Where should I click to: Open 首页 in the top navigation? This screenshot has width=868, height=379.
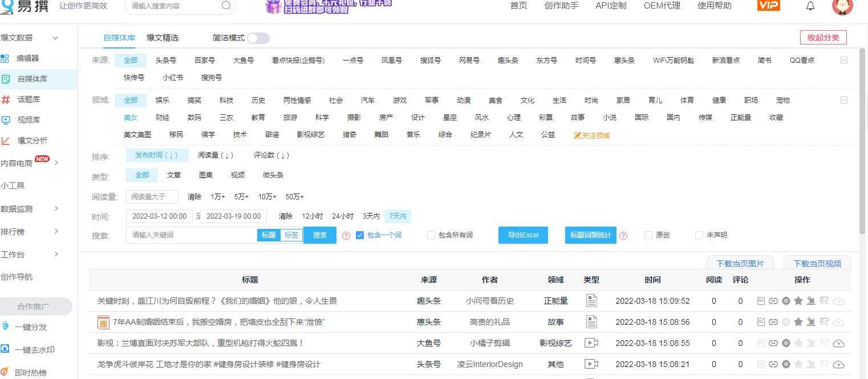(518, 6)
